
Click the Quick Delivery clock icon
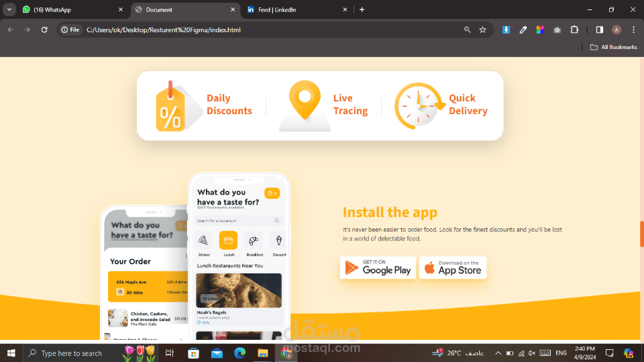click(x=419, y=105)
